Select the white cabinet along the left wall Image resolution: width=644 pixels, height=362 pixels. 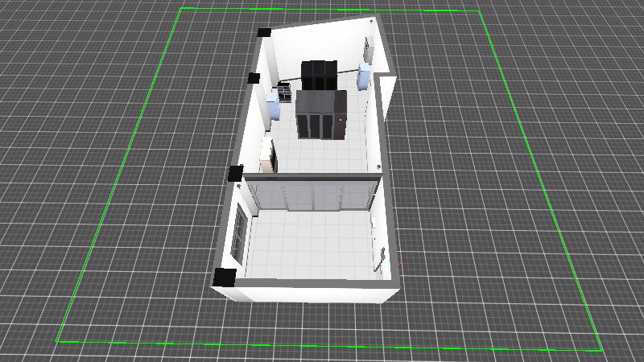[x=269, y=154]
